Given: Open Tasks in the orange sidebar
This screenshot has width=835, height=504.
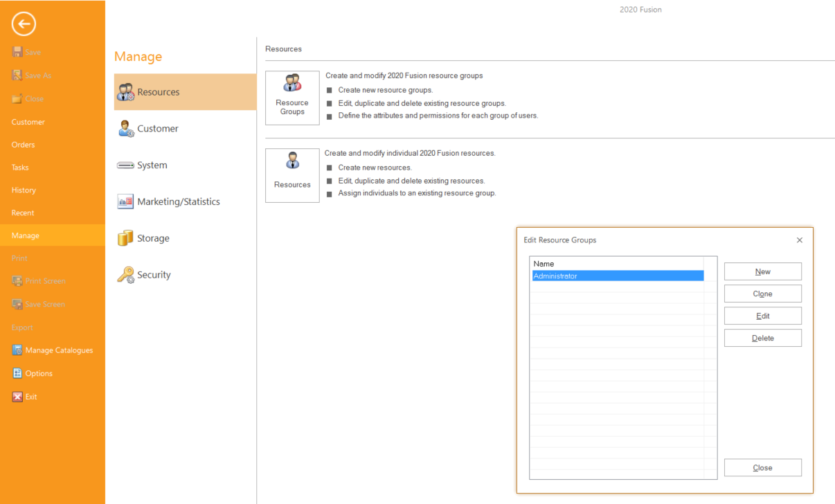Looking at the screenshot, I should click(x=20, y=168).
